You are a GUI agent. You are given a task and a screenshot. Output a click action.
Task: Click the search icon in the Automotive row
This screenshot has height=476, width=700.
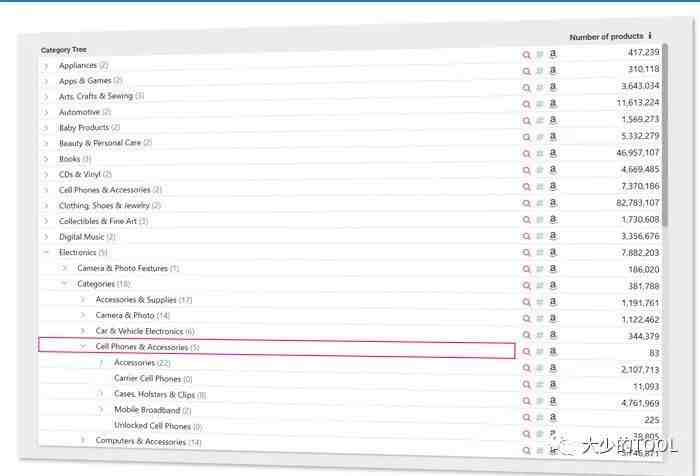coord(527,104)
